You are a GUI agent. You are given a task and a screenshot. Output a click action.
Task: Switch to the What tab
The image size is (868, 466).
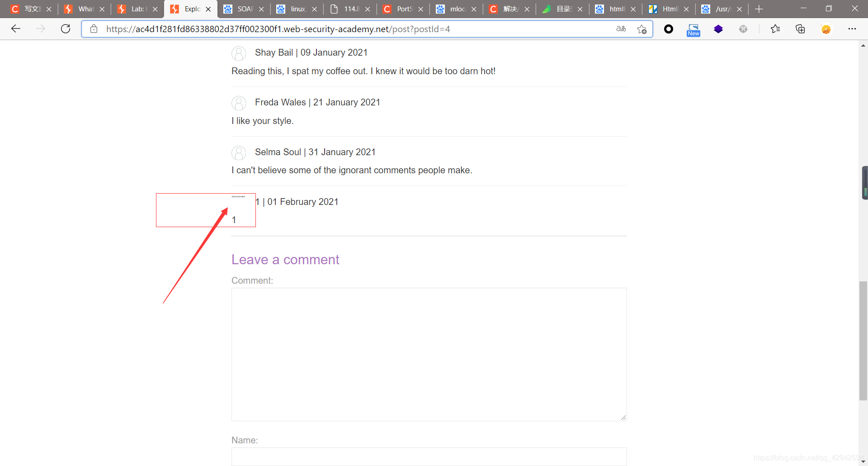[x=84, y=9]
